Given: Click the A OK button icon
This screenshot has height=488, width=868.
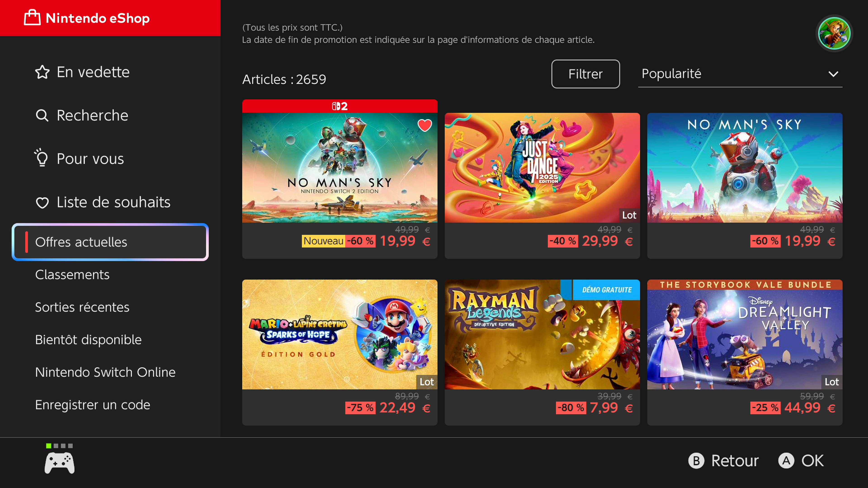Looking at the screenshot, I should coord(786,461).
